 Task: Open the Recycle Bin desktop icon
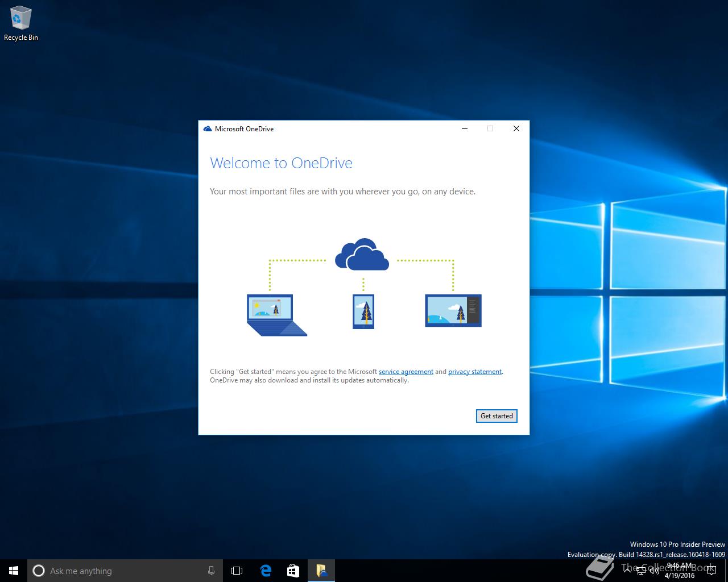tap(21, 24)
